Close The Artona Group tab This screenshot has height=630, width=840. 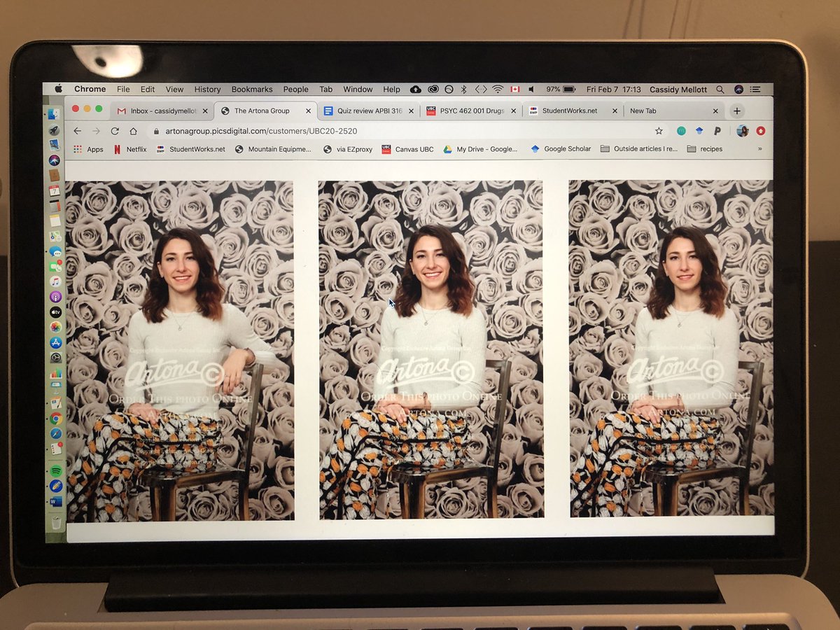point(308,111)
